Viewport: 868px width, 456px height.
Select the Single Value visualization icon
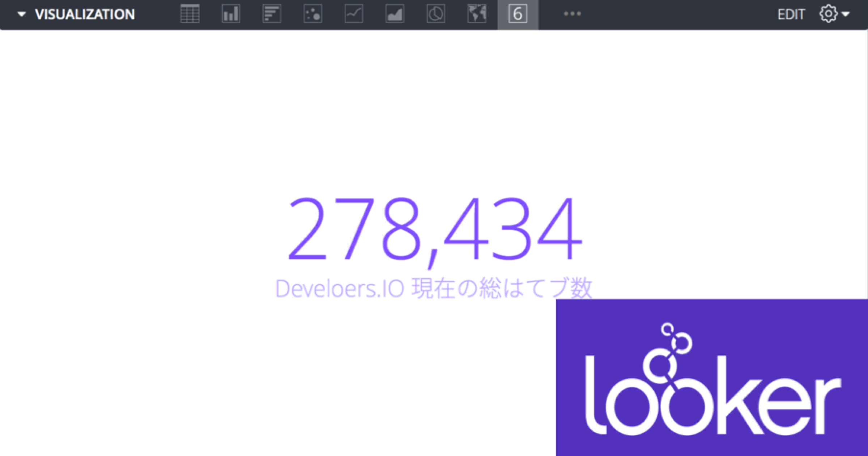click(x=518, y=14)
